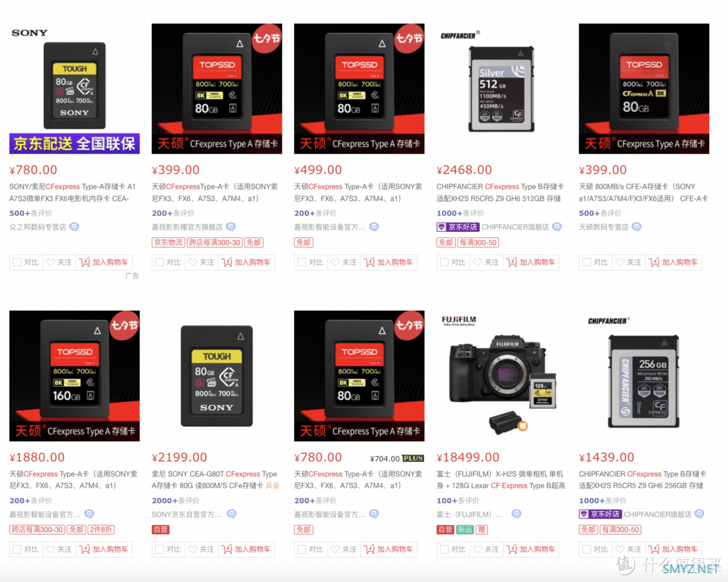Click the 跨店每满300-30 promotion tag under ¥1880.00
The width and height of the screenshot is (728, 582).
37,529
